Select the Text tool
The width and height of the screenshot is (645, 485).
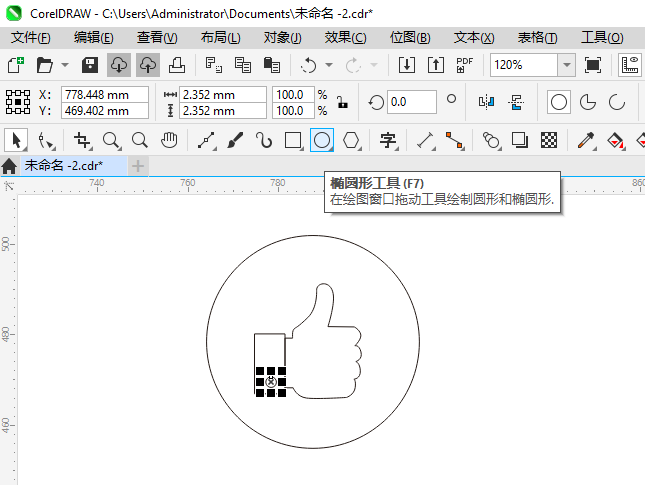(x=388, y=140)
